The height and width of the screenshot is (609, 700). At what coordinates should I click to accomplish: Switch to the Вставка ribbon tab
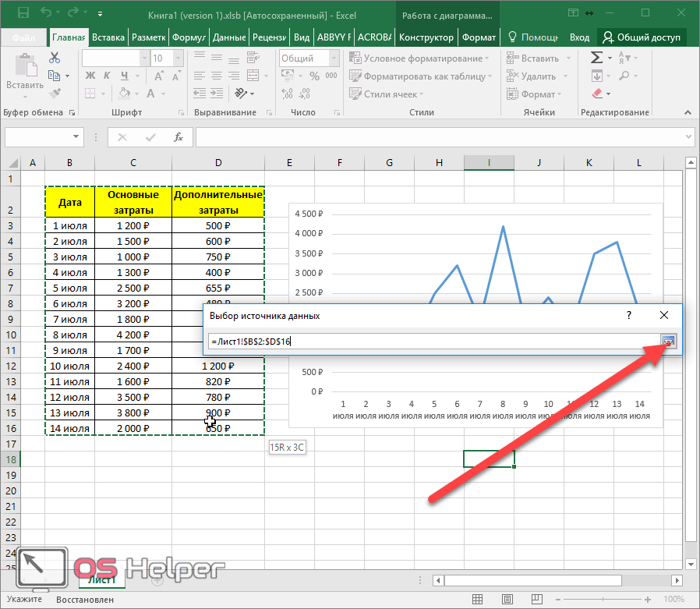(x=108, y=37)
